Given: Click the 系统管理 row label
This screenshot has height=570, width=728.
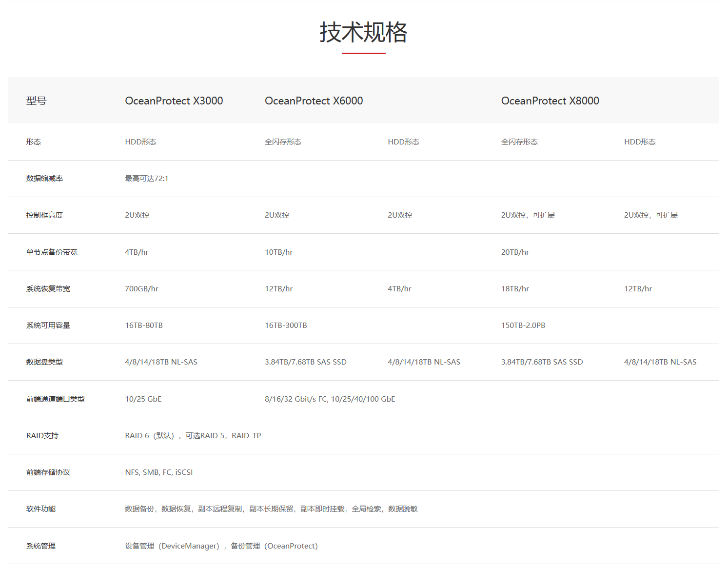Looking at the screenshot, I should 41,546.
